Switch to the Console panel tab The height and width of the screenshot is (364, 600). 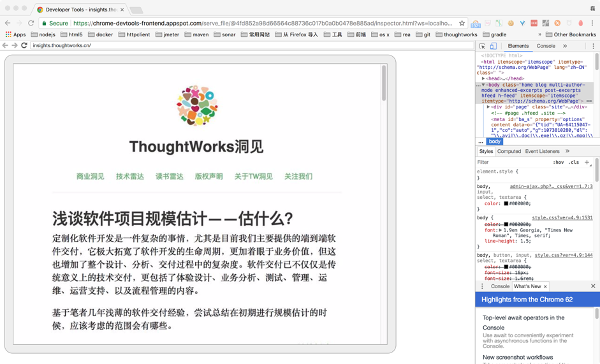click(x=546, y=46)
